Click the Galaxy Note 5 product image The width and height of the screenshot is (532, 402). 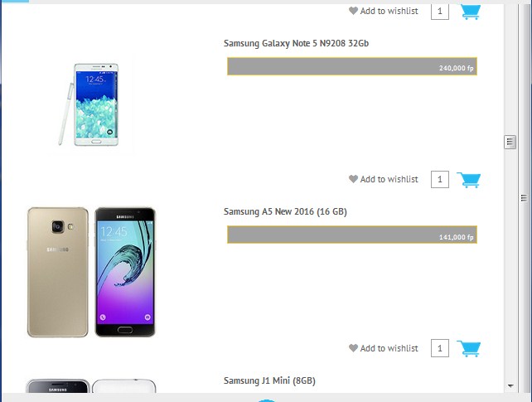tap(89, 104)
